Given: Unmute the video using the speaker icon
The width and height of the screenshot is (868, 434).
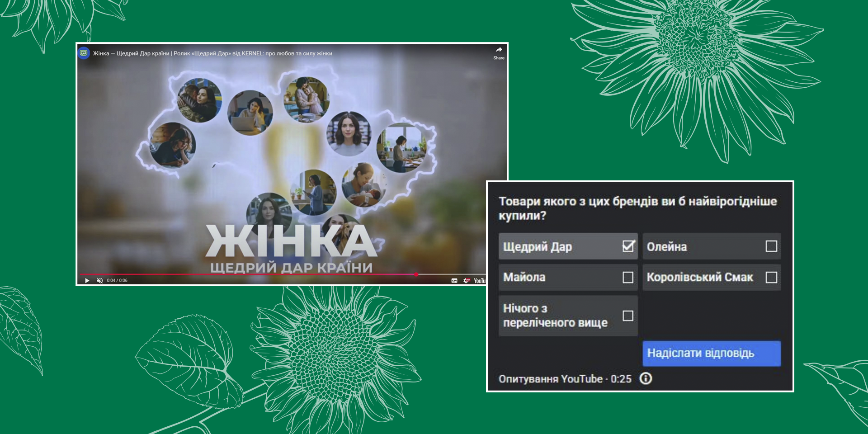Looking at the screenshot, I should coord(99,281).
